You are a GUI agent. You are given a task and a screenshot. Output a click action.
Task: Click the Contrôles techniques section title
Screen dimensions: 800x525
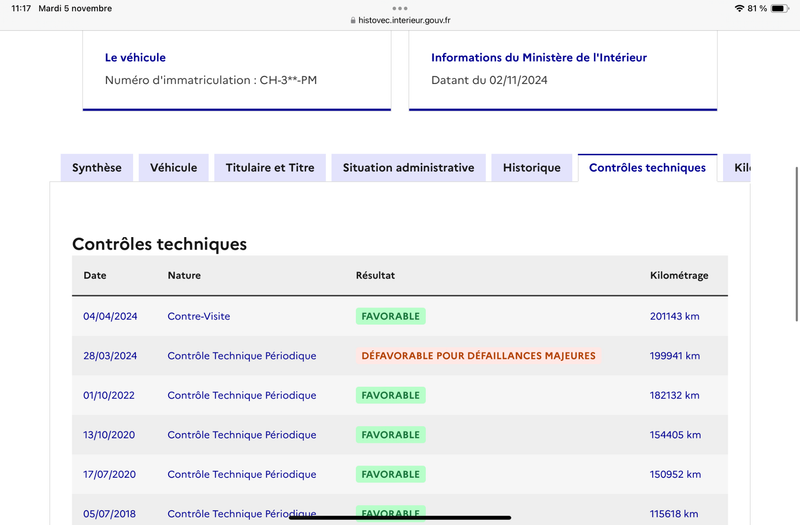pyautogui.click(x=159, y=244)
